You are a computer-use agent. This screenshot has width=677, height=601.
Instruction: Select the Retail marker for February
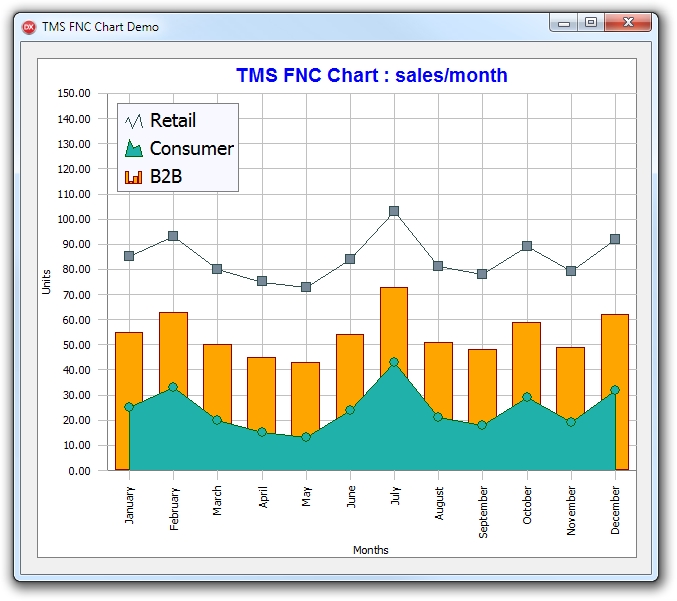[x=173, y=236]
